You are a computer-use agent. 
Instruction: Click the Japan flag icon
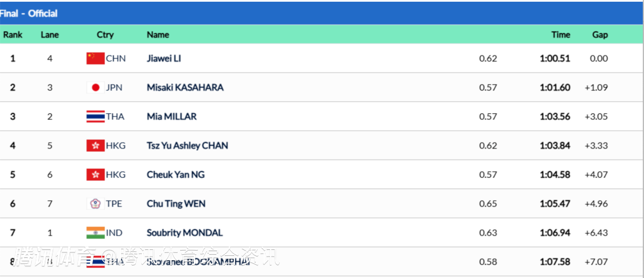(x=95, y=88)
